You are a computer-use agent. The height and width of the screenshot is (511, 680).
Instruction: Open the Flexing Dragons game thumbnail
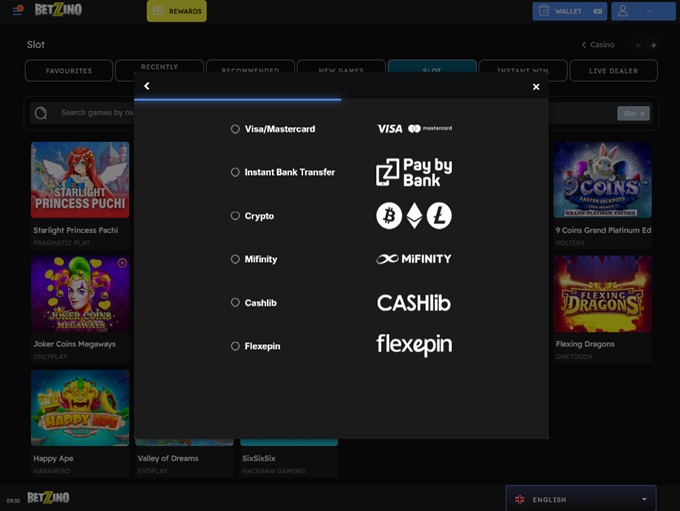coord(602,294)
